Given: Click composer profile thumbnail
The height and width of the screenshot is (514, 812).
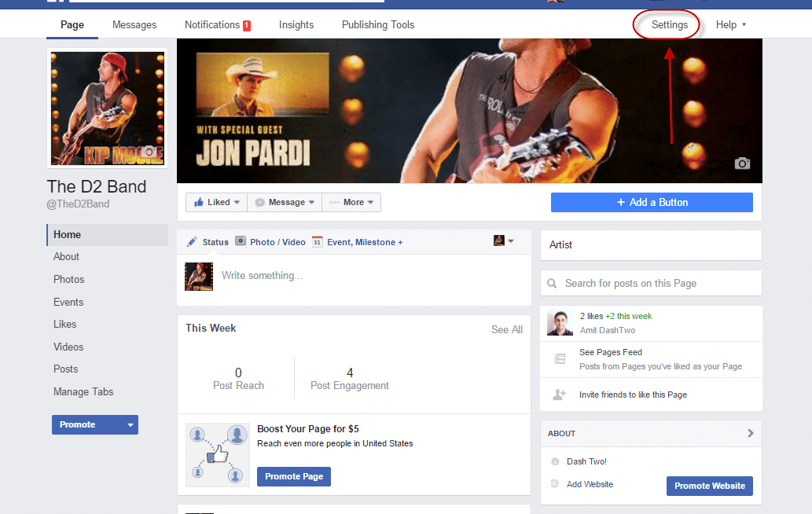Looking at the screenshot, I should pos(199,277).
